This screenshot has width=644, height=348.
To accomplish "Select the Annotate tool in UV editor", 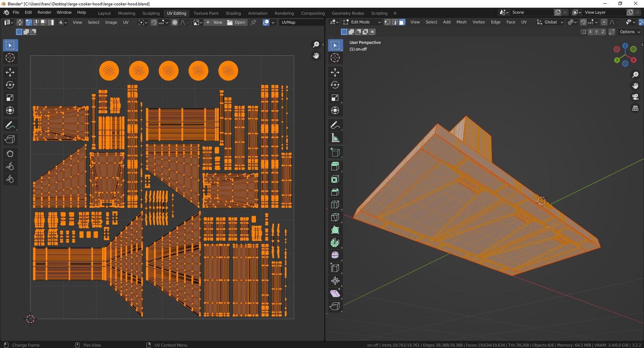I will point(10,125).
